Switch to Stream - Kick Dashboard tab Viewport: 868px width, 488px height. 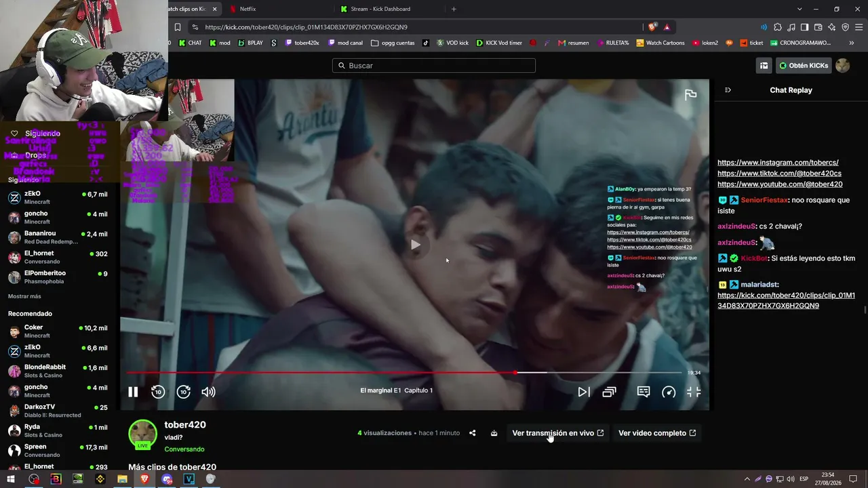pos(389,9)
